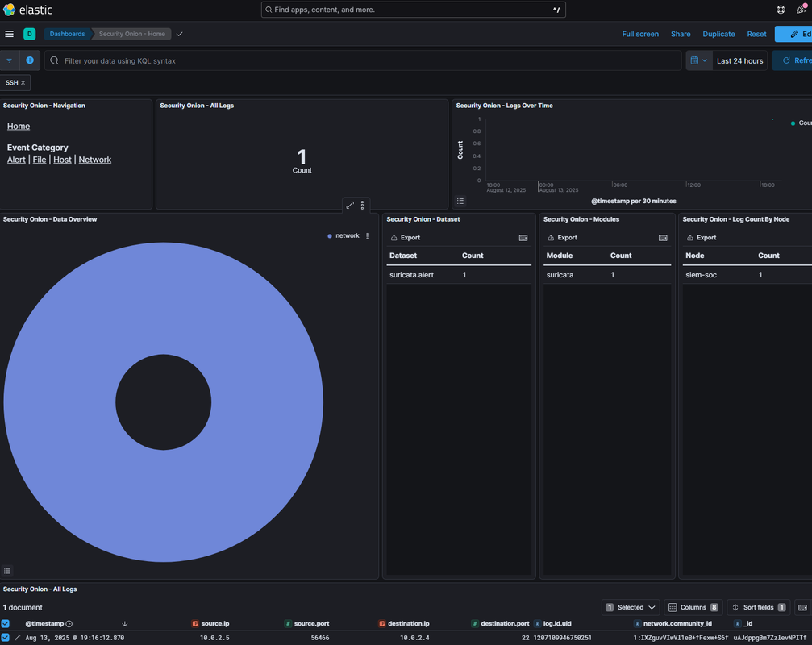This screenshot has height=645, width=812.
Task: Open the File event category link
Action: pyautogui.click(x=40, y=160)
